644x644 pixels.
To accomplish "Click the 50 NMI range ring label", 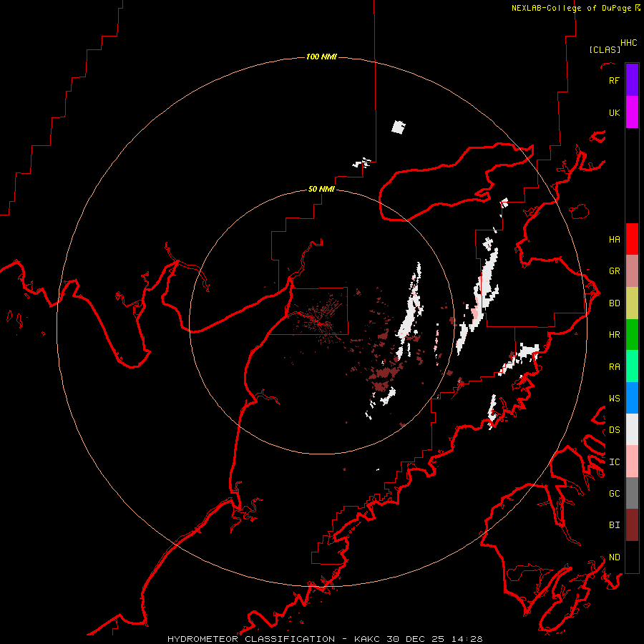I will point(321,189).
